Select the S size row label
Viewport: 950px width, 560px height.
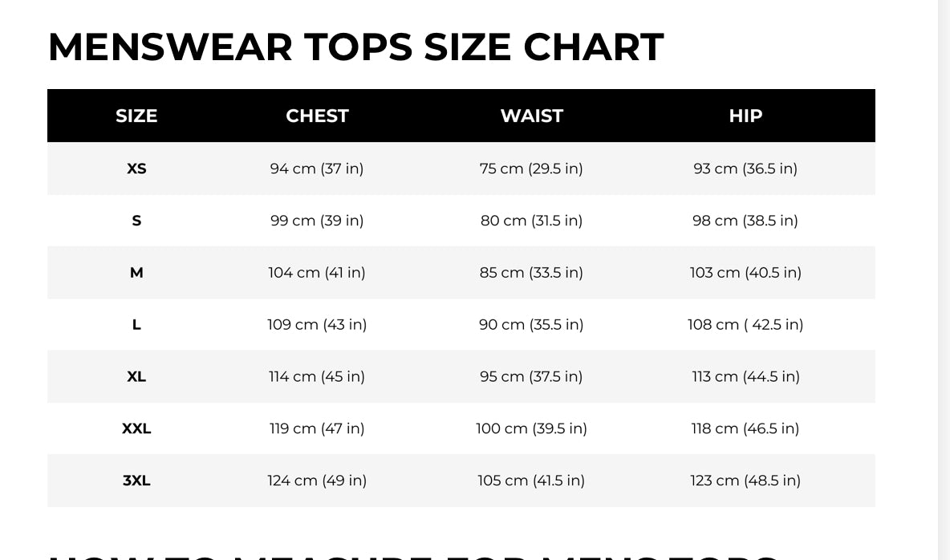(x=136, y=221)
